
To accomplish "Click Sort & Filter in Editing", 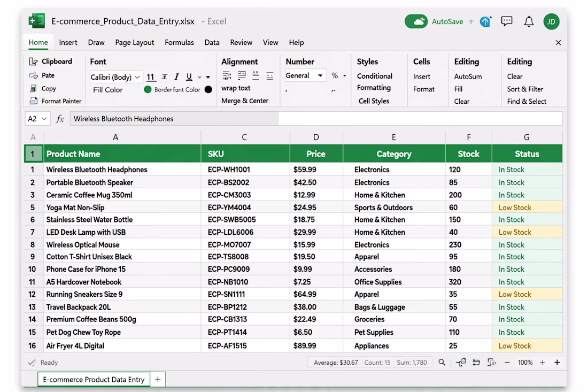I will 525,89.
